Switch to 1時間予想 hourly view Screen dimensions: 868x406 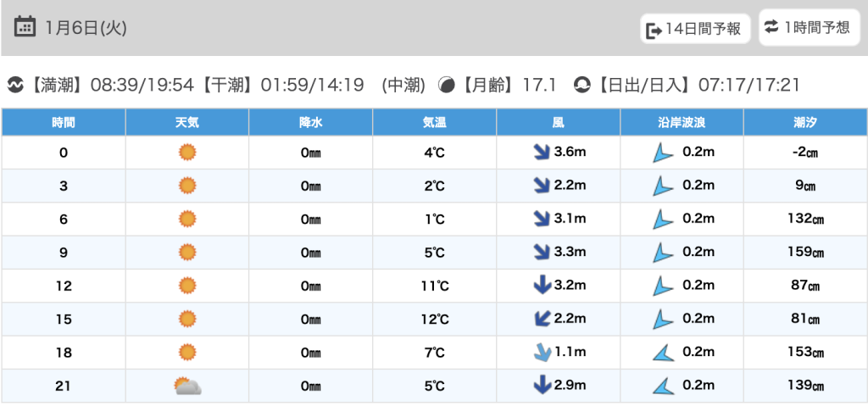coord(808,28)
